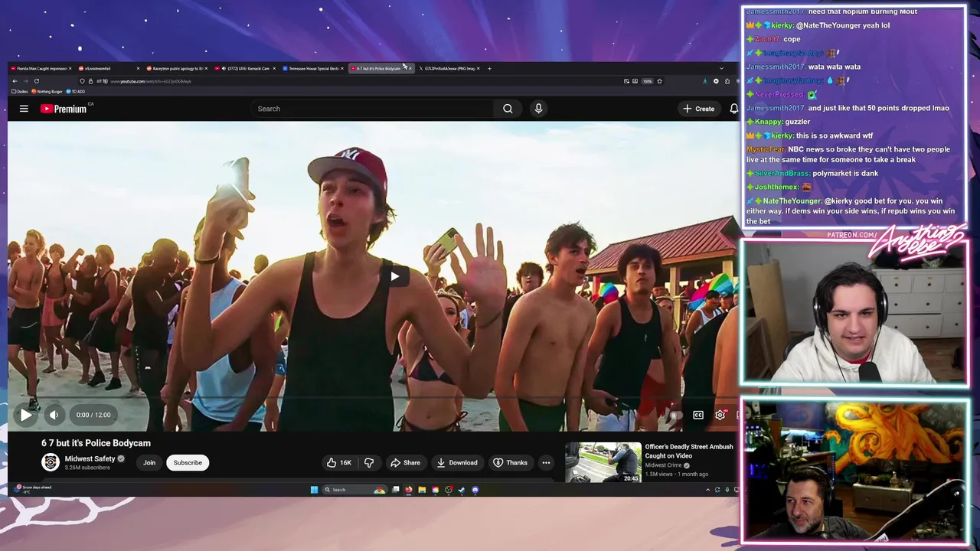This screenshot has height=551, width=980.
Task: Focus the YouTube search field
Action: click(x=372, y=109)
